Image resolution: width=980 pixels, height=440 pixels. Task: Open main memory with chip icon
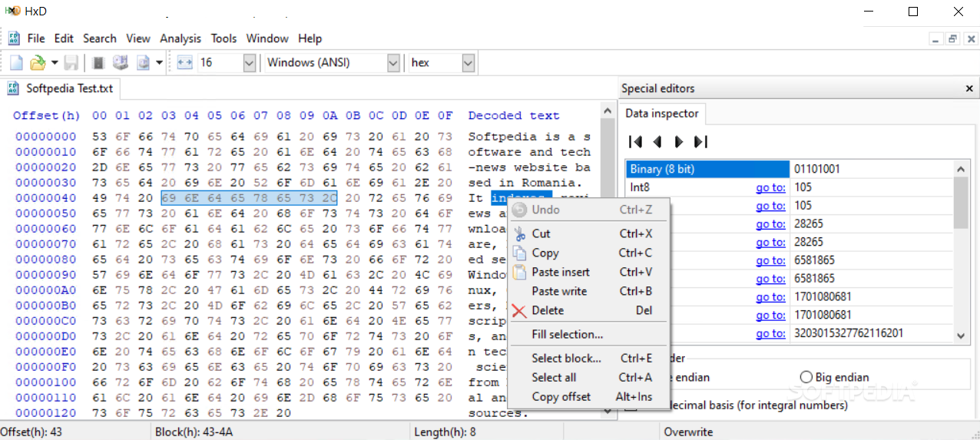click(x=98, y=62)
